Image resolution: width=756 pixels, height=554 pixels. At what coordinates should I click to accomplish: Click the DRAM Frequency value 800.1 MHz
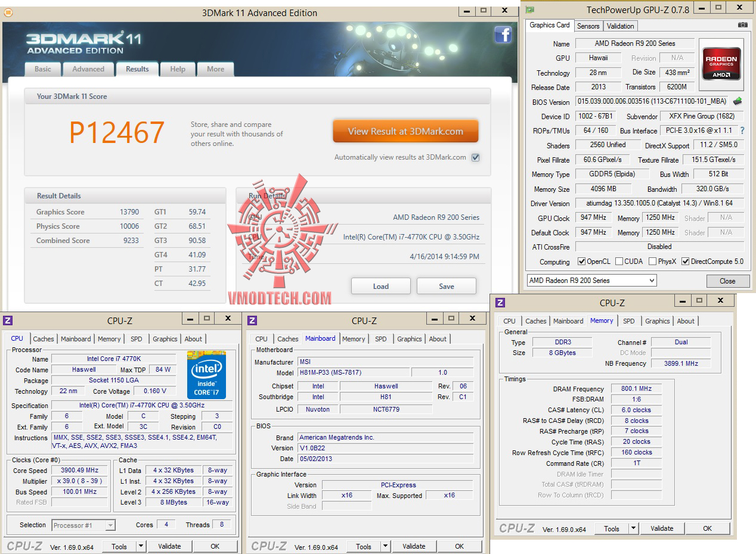click(637, 388)
